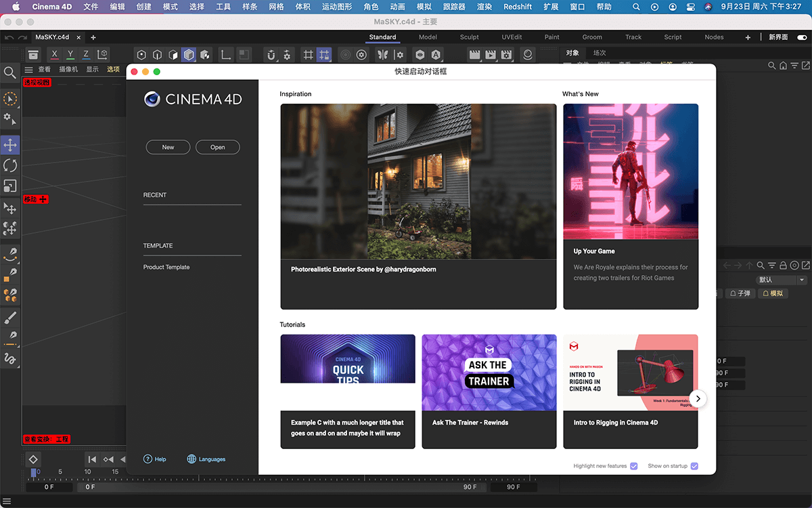The width and height of the screenshot is (812, 508).
Task: Open the 运动图形 menu
Action: pos(337,6)
